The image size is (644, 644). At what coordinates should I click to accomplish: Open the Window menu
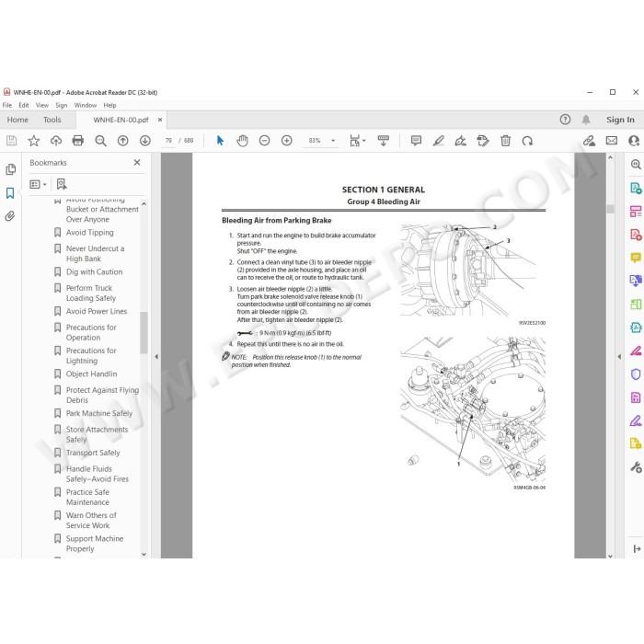(x=85, y=105)
